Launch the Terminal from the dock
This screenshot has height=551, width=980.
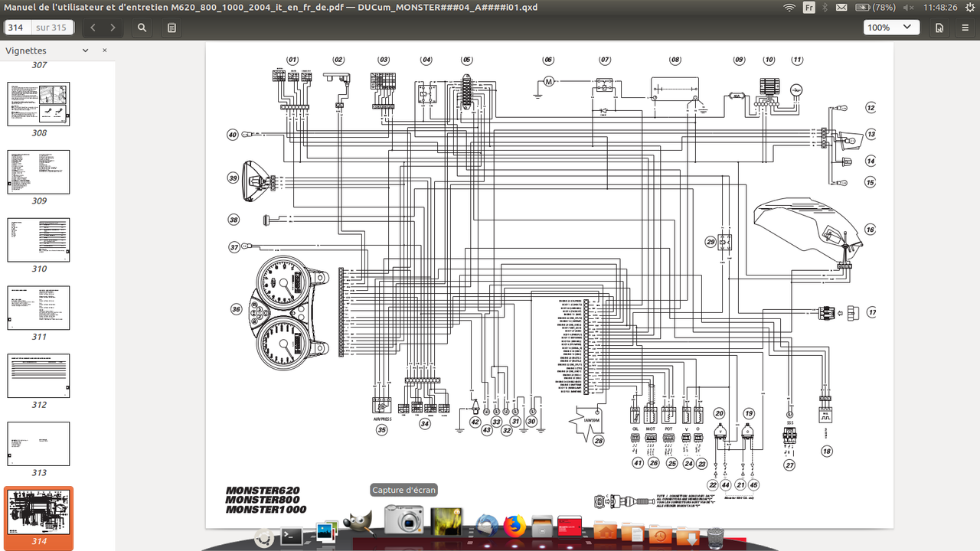(x=291, y=536)
